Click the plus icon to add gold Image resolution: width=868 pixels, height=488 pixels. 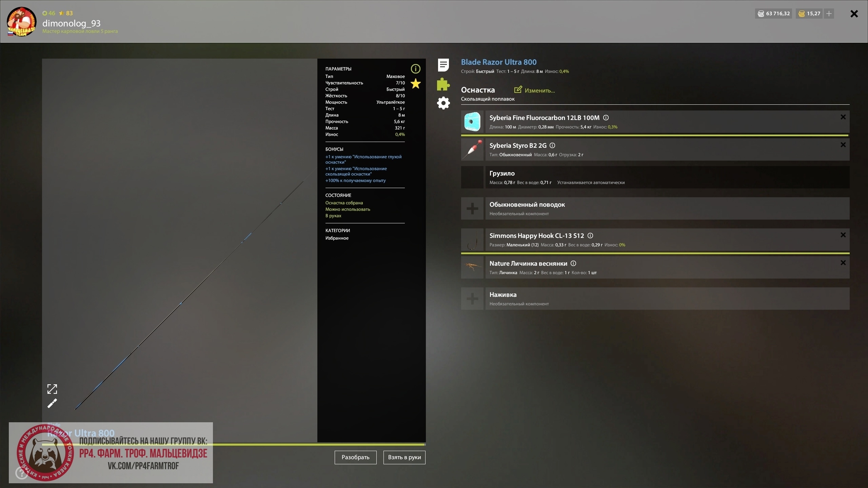point(829,14)
